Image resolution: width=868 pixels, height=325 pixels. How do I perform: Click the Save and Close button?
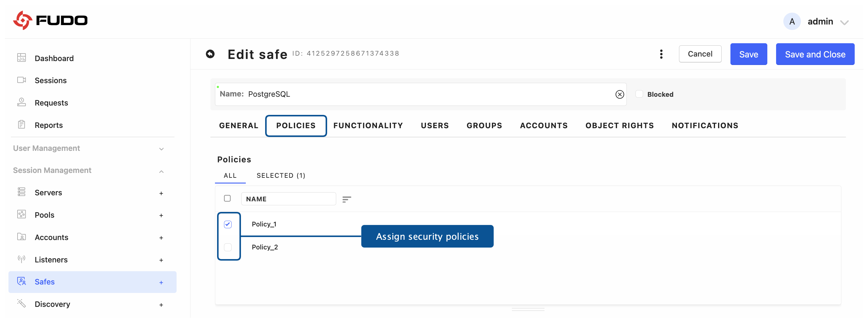click(814, 54)
